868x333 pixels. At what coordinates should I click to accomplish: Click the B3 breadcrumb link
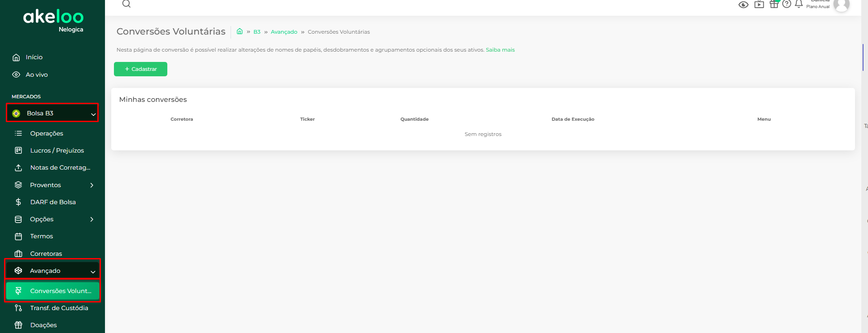257,32
